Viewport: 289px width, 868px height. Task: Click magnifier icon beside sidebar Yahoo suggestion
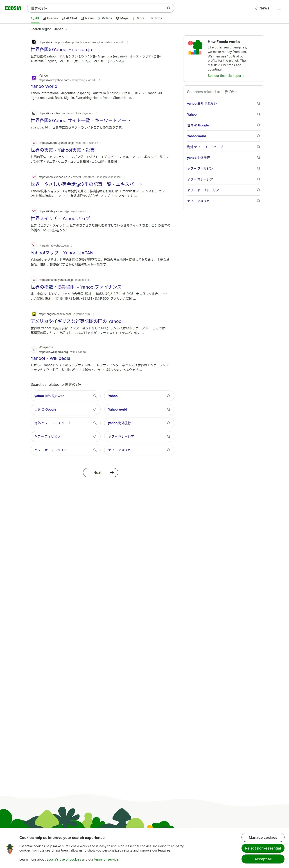click(x=258, y=114)
